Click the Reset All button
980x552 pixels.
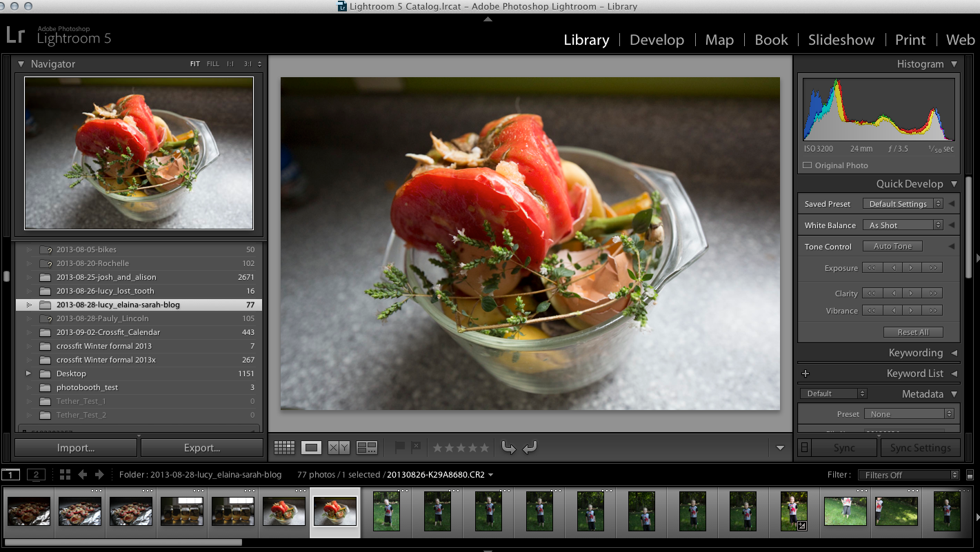pos(913,332)
